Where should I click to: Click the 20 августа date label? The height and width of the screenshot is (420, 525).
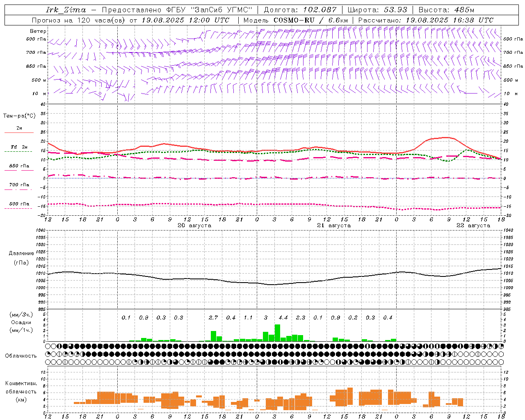click(x=194, y=226)
